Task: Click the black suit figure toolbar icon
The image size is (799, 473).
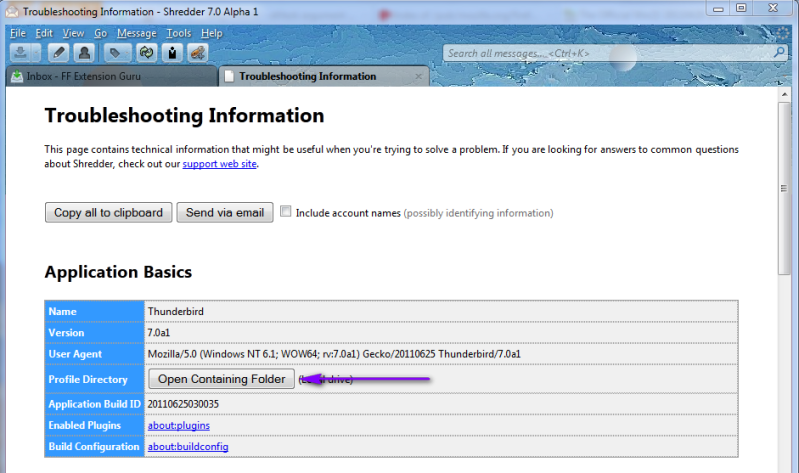Action: 173,52
